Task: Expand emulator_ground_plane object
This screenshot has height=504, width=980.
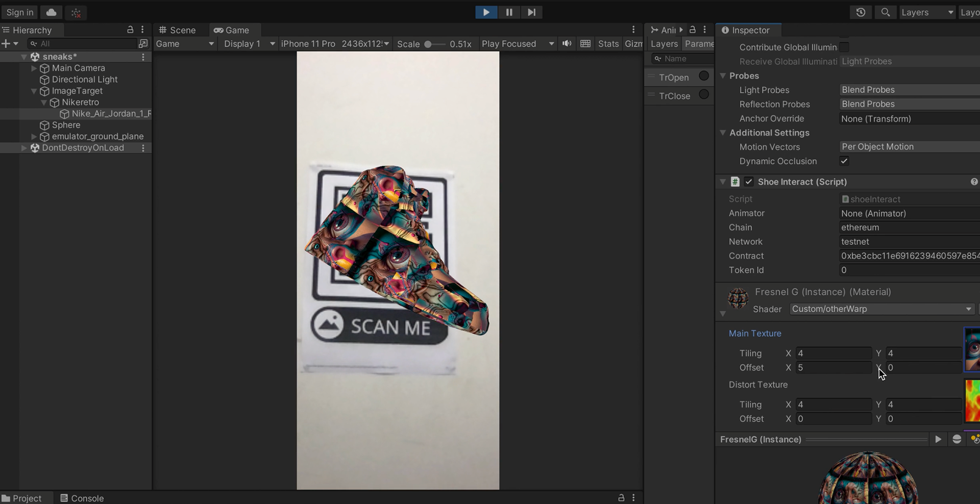Action: (x=34, y=137)
